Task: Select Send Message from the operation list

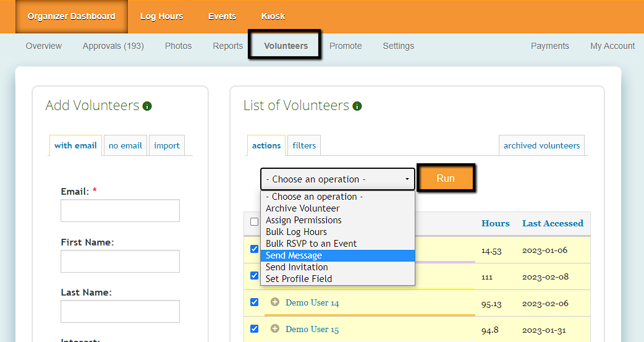Action: (x=294, y=255)
